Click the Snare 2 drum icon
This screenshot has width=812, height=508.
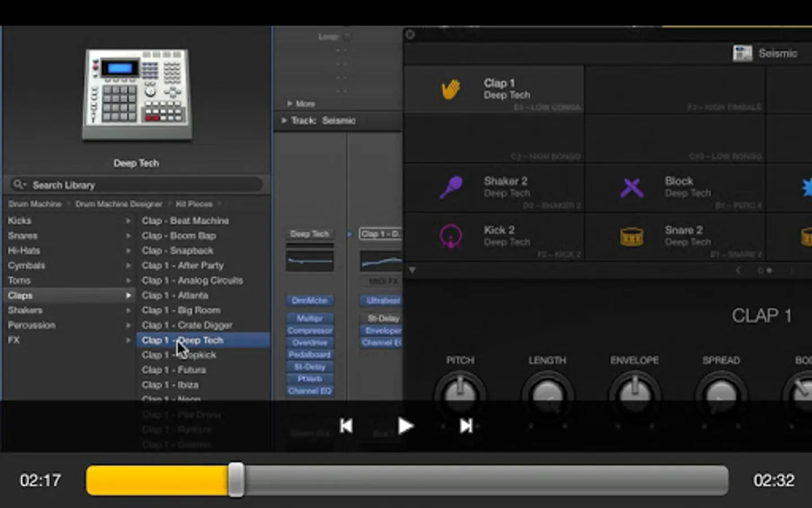click(x=632, y=237)
